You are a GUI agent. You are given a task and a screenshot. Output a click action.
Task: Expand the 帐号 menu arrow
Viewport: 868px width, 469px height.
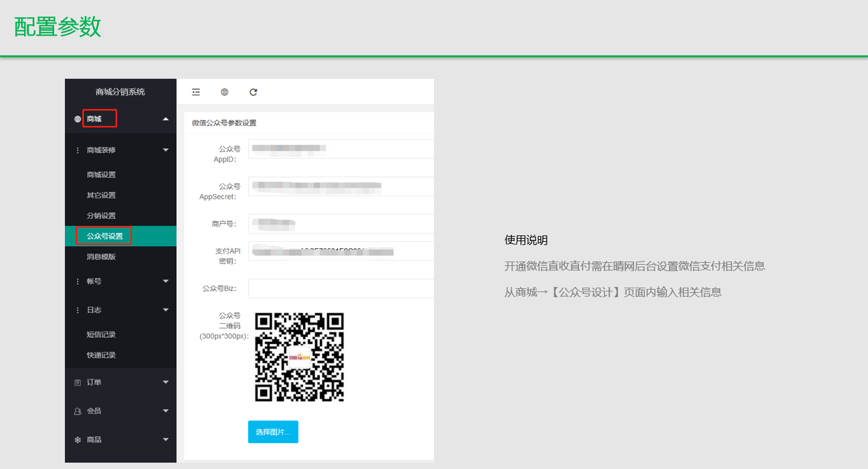tap(166, 281)
